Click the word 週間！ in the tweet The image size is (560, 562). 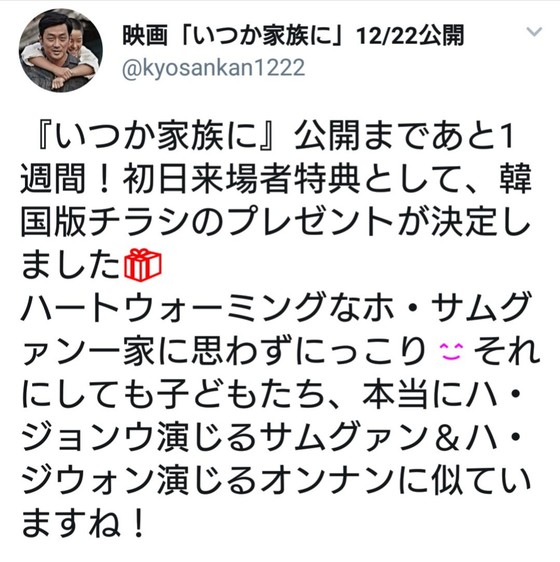[70, 180]
